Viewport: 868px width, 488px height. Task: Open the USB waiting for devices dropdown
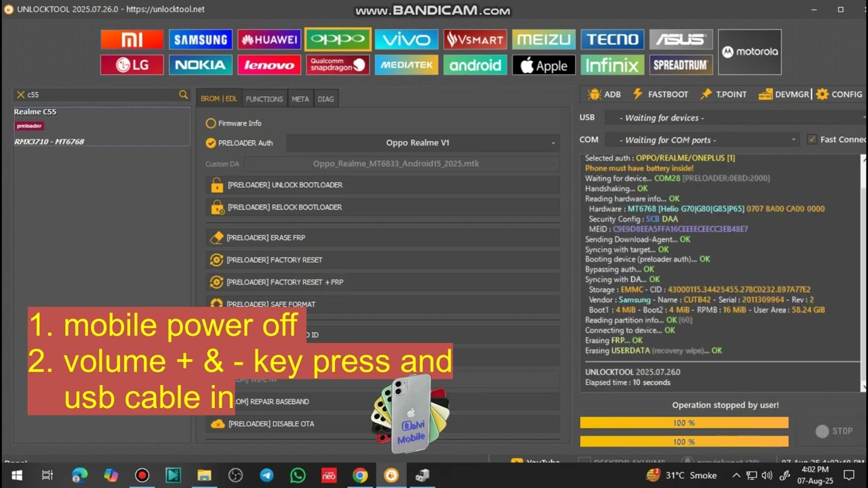coord(734,118)
